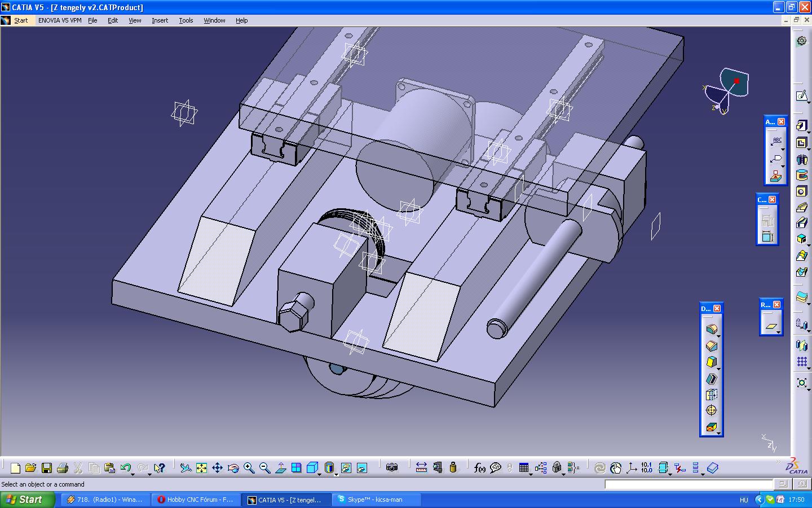Click the Zoom In magnifier icon
Screen dimensions: 812x508
[x=249, y=468]
